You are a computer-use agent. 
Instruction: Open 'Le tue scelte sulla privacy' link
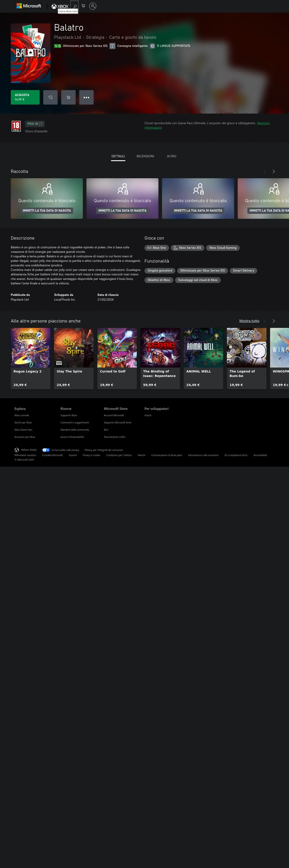point(65,450)
